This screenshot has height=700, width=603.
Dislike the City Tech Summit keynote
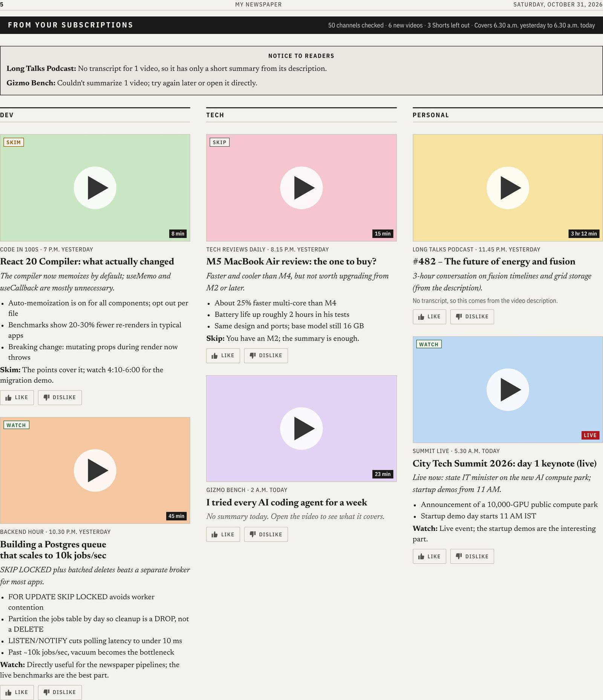pos(472,556)
